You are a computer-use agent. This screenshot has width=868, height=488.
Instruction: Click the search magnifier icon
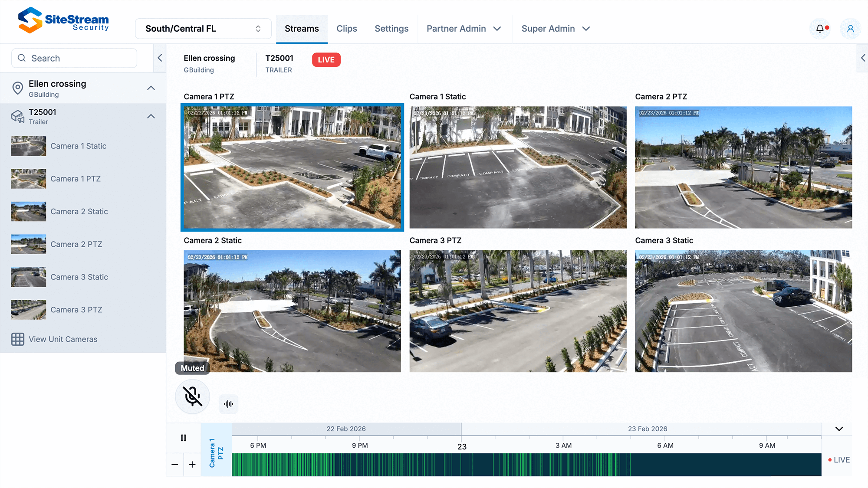(x=22, y=58)
